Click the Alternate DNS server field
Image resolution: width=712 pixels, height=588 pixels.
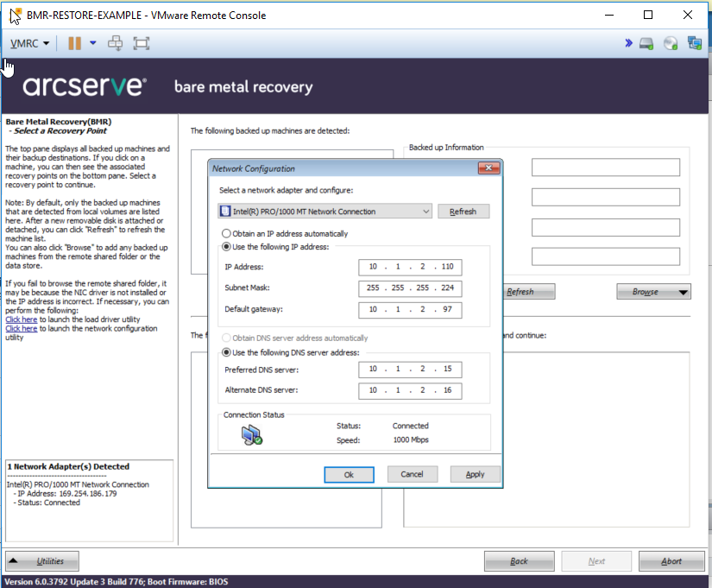point(410,390)
